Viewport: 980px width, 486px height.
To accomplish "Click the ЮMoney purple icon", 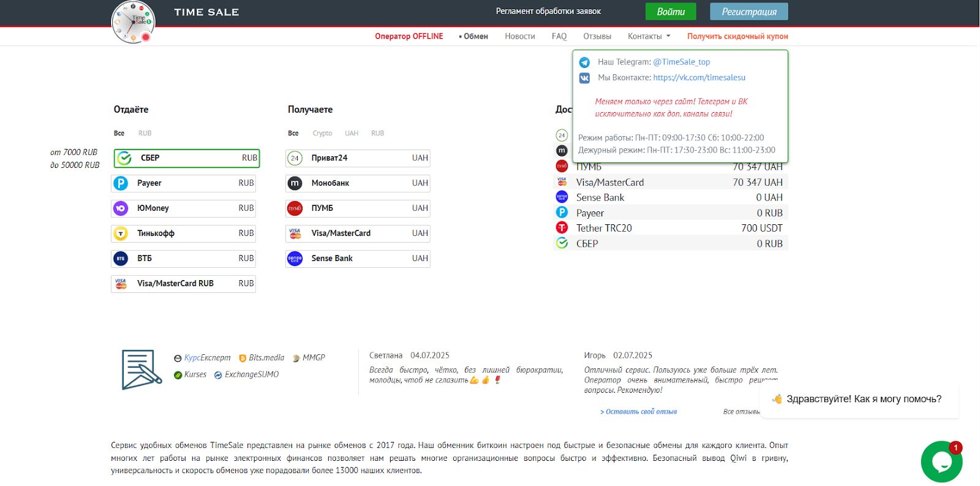I will [x=121, y=208].
